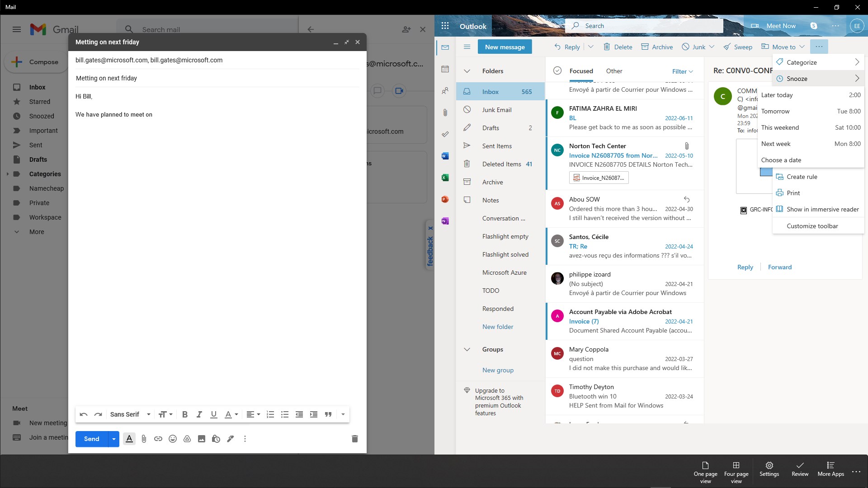Discard the Gmail draft with the trash icon
The width and height of the screenshot is (868, 488).
tap(355, 439)
